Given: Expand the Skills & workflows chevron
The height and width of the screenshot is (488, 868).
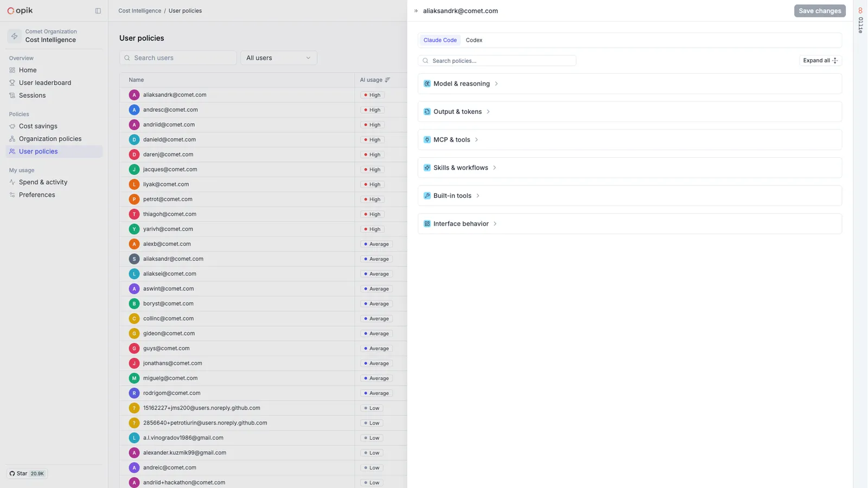Looking at the screenshot, I should pyautogui.click(x=495, y=168).
